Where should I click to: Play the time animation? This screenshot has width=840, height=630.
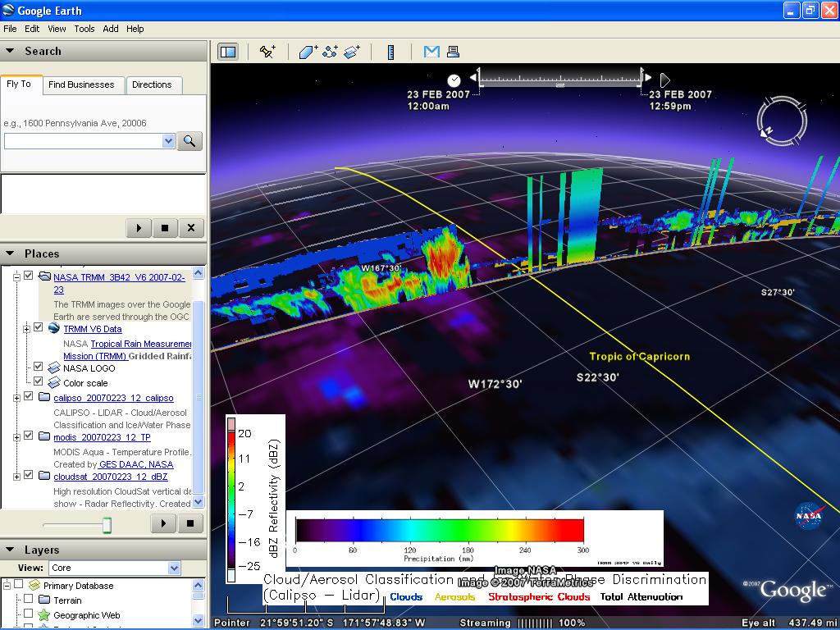(x=664, y=80)
